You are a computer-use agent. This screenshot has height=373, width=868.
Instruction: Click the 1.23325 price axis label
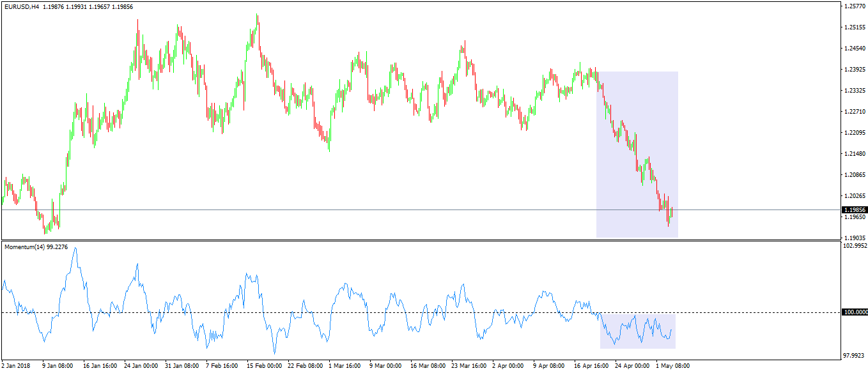click(x=855, y=91)
